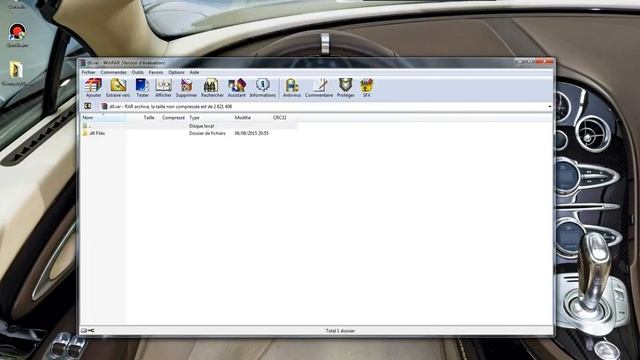Click the 'Disque local' type cell
640x360 pixels.
tap(201, 126)
